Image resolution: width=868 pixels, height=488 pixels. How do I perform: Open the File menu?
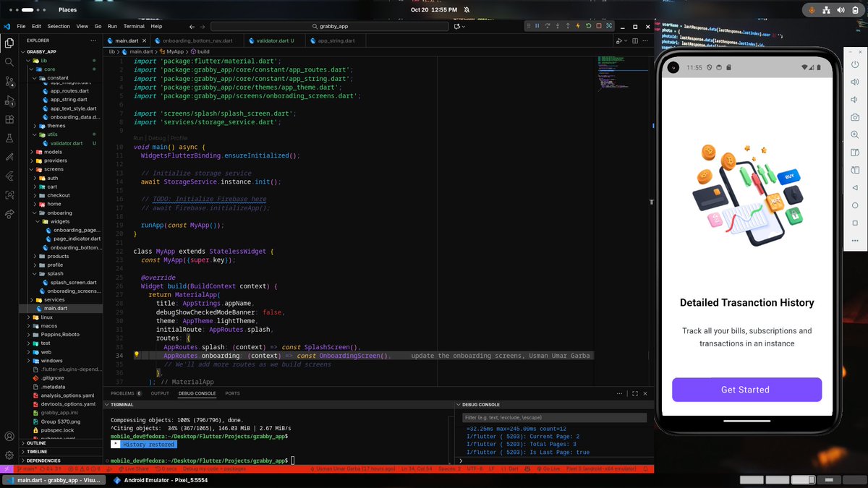tap(21, 26)
